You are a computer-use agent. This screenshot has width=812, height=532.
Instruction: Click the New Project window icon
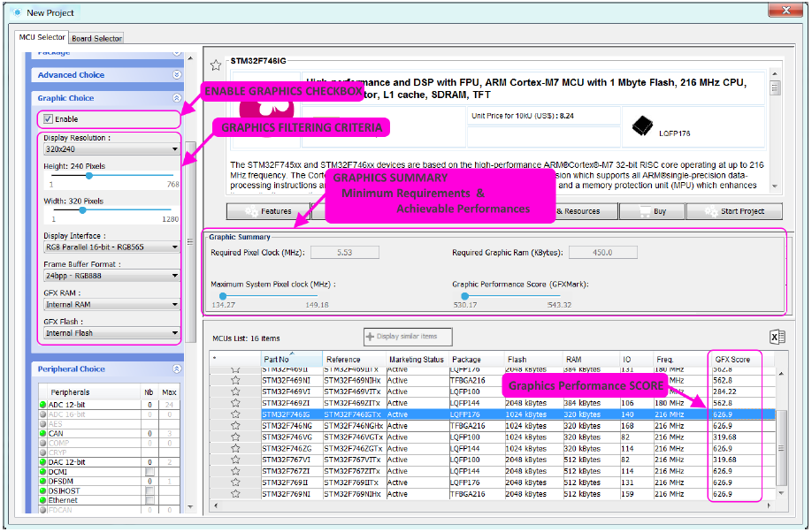pos(18,12)
